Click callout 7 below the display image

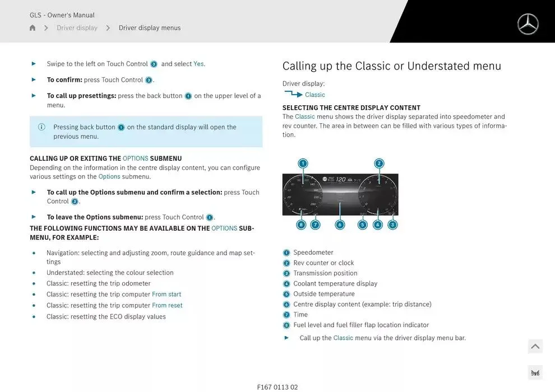coord(315,225)
